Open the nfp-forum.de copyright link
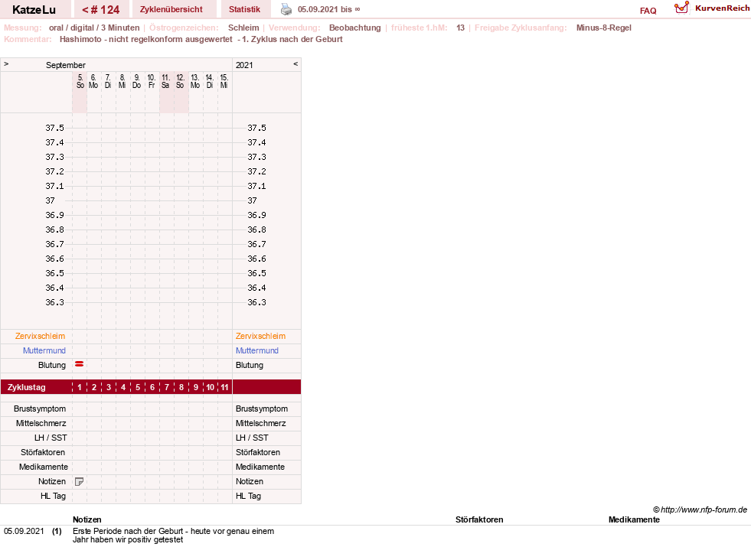Viewport: 751px width, 560px height. [700, 510]
